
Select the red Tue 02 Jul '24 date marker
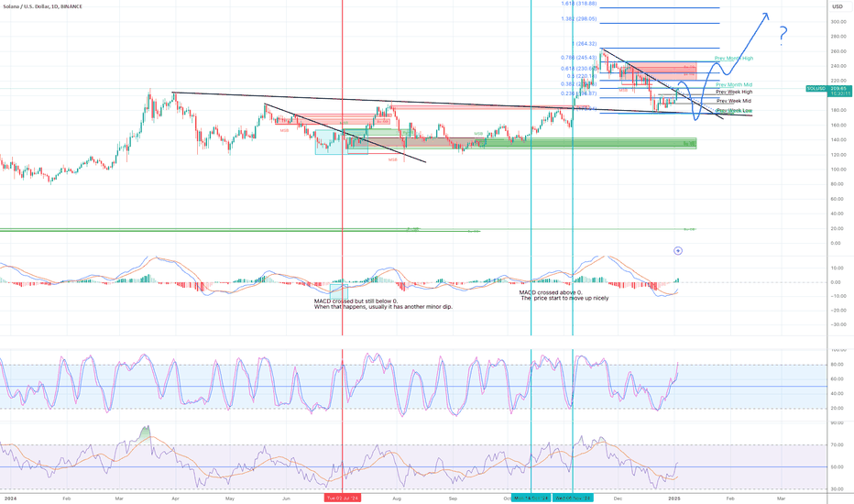point(343,498)
